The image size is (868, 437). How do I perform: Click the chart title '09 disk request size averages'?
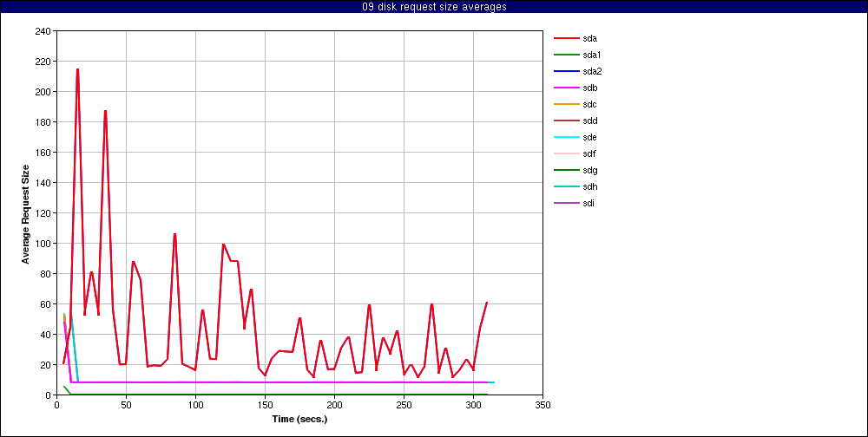click(434, 7)
